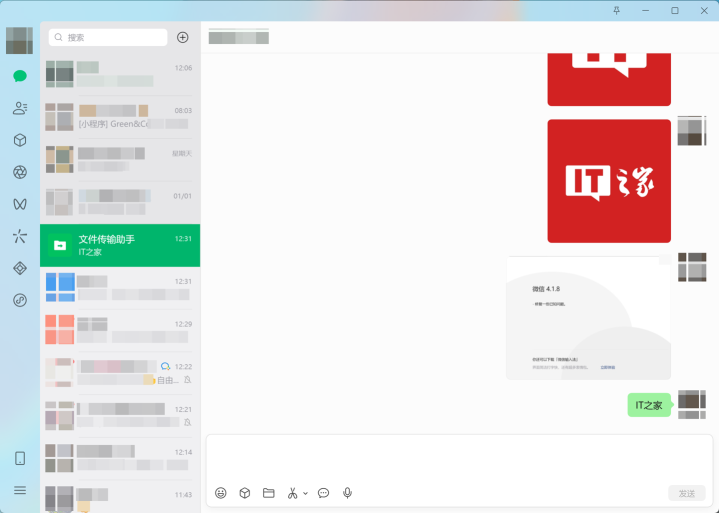Click the blurred chat title in the header
Screen dimensions: 719x513
pyautogui.click(x=238, y=37)
